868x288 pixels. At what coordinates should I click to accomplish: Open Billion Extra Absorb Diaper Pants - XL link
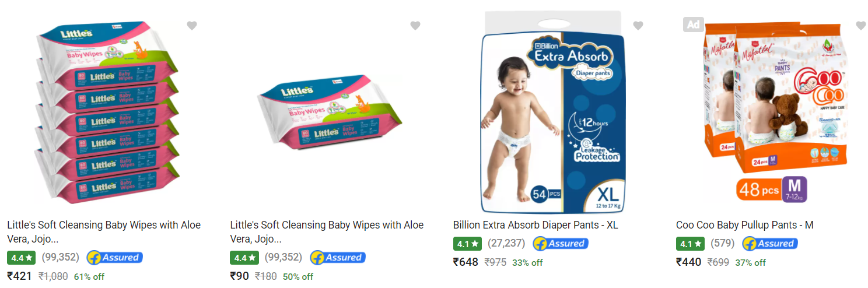(535, 225)
